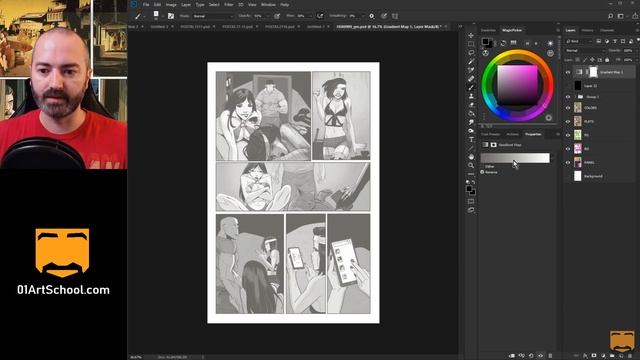Show the hidden Background layer
The width and height of the screenshot is (640, 360).
click(x=568, y=176)
